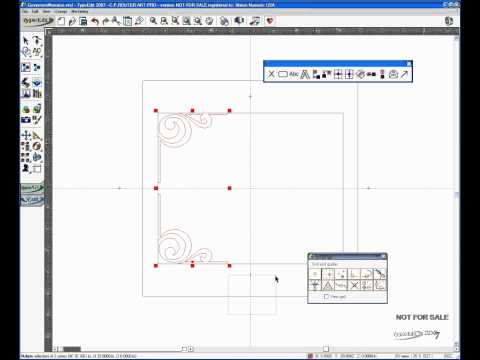Click the Save floppy disk icon
480x360 pixels.
(83, 21)
